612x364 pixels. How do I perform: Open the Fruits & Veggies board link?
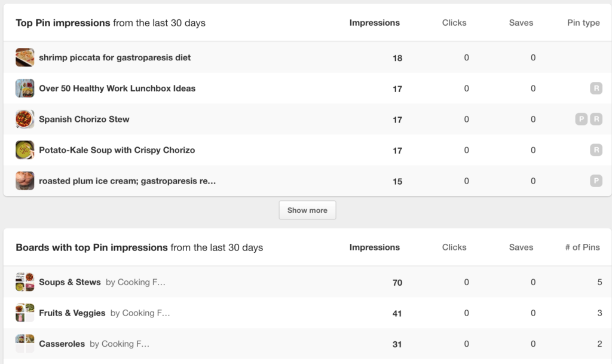coord(72,313)
